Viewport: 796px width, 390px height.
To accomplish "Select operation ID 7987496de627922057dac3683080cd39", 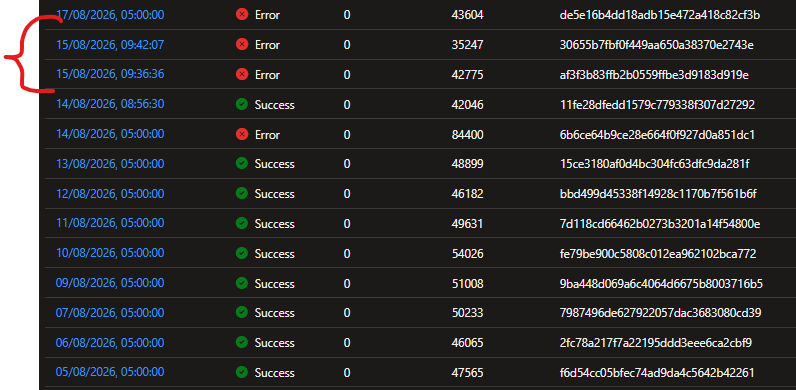I will [x=660, y=313].
